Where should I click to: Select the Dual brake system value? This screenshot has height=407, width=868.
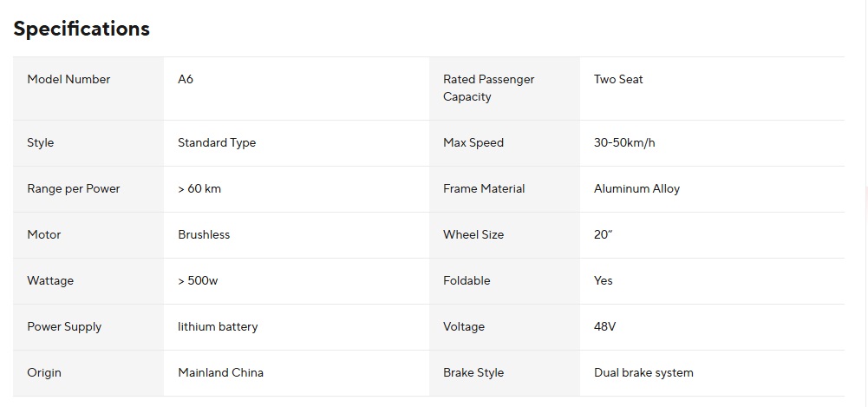click(x=643, y=372)
